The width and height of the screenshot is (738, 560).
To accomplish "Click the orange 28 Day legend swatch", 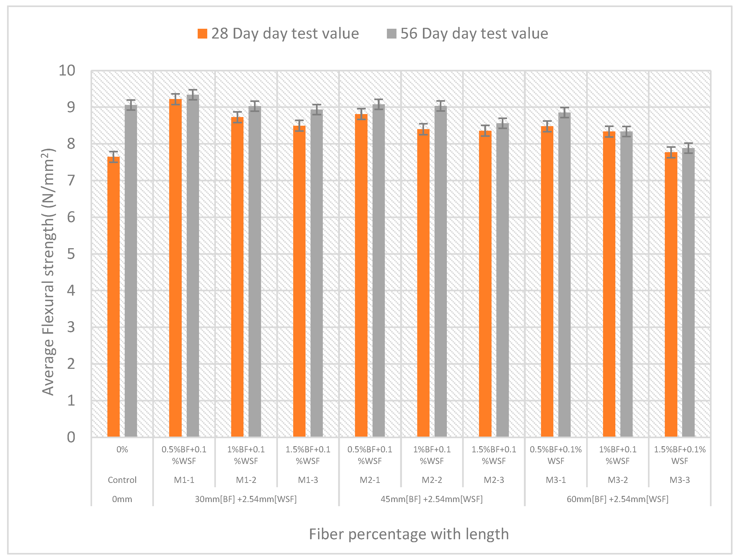I will coord(202,34).
